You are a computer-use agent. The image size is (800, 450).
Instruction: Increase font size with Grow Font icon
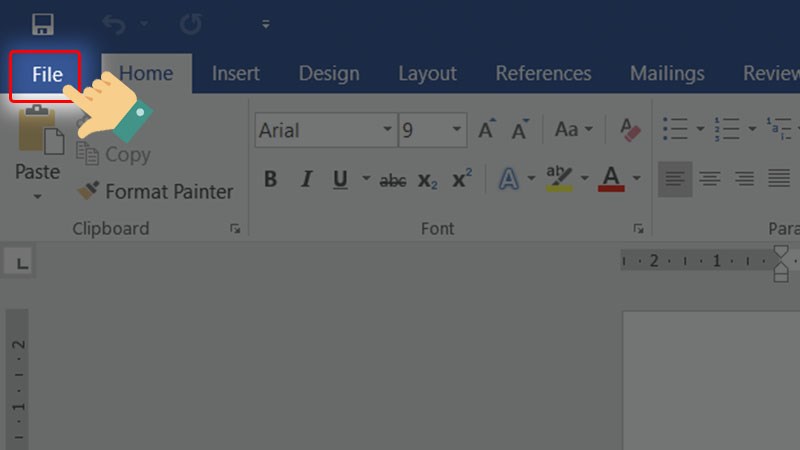point(487,129)
